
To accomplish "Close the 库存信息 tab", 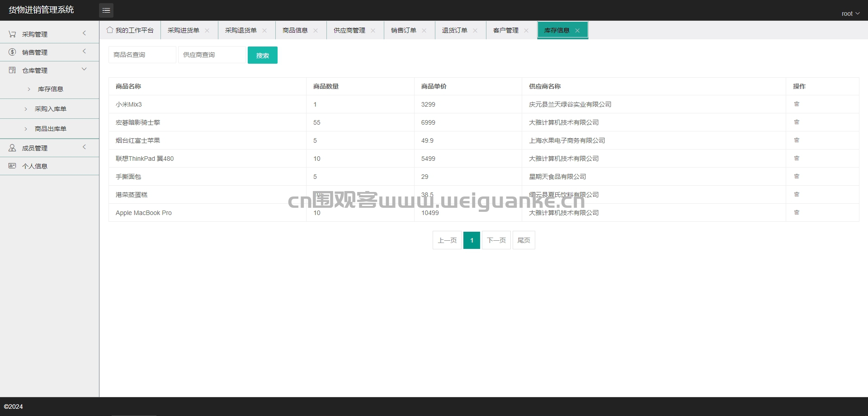I will pyautogui.click(x=577, y=31).
